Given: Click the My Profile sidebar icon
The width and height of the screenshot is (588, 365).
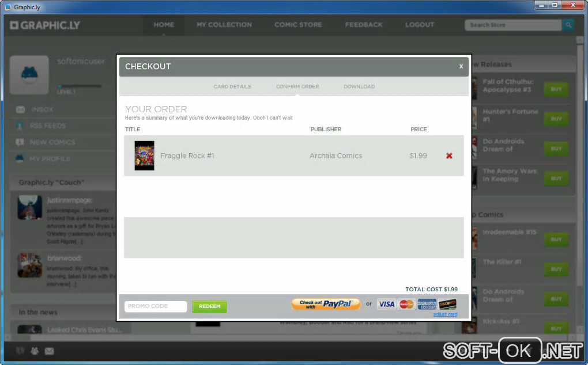Looking at the screenshot, I should [20, 158].
